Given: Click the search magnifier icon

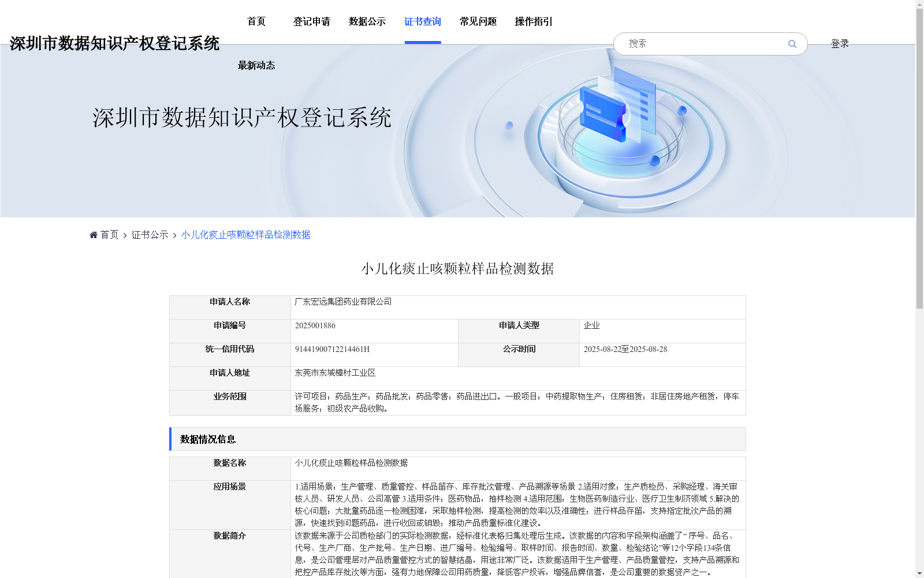Looking at the screenshot, I should 792,44.
